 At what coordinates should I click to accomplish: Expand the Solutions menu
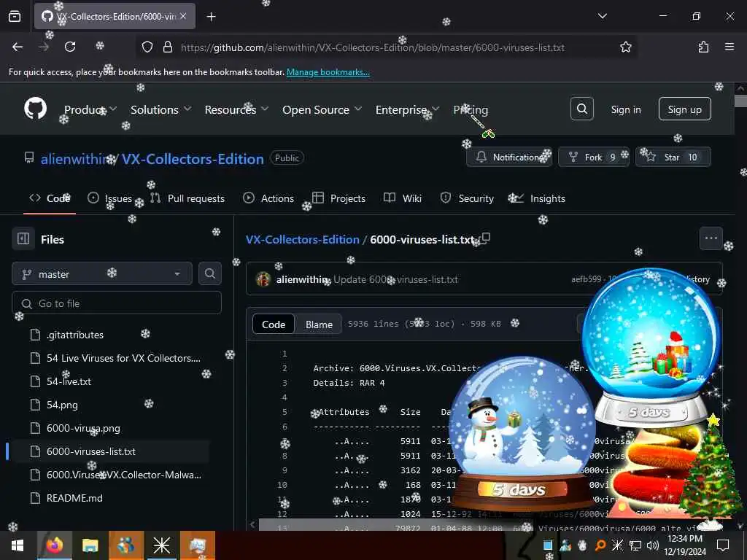point(160,109)
